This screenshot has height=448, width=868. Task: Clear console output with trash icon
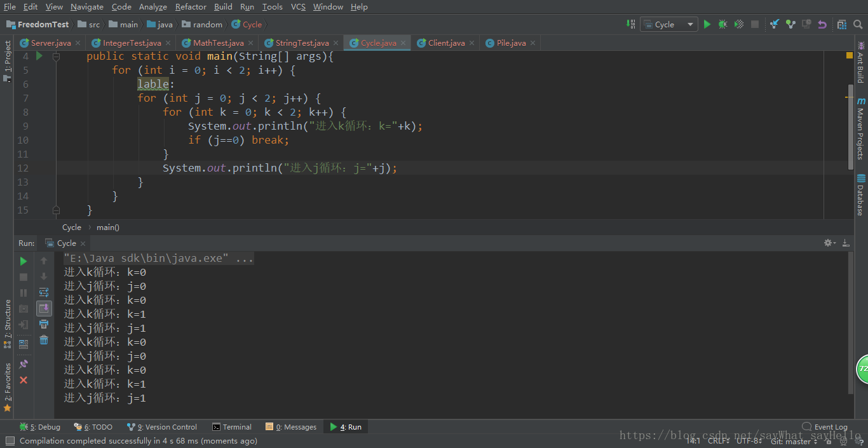(x=44, y=340)
